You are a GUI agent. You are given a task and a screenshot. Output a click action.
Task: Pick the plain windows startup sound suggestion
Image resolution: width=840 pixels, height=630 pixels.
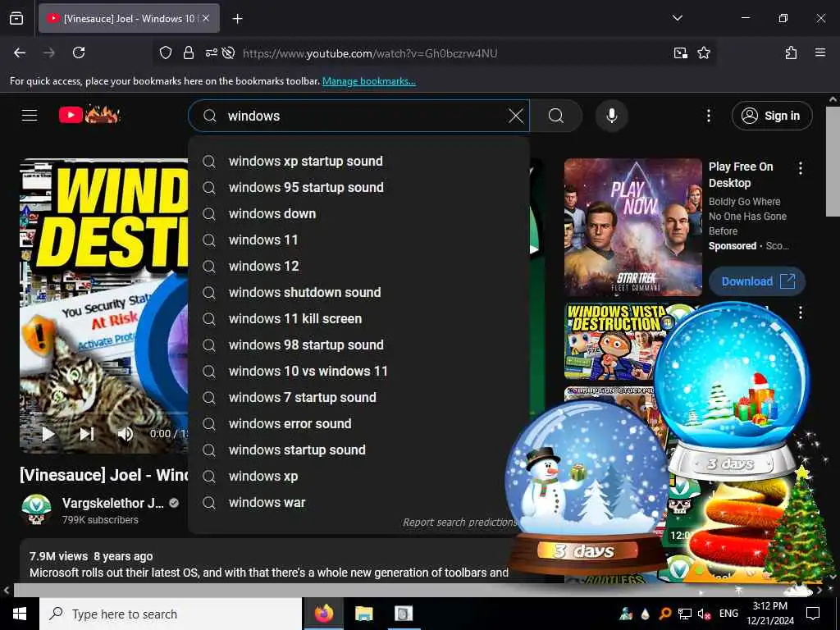tap(359, 450)
